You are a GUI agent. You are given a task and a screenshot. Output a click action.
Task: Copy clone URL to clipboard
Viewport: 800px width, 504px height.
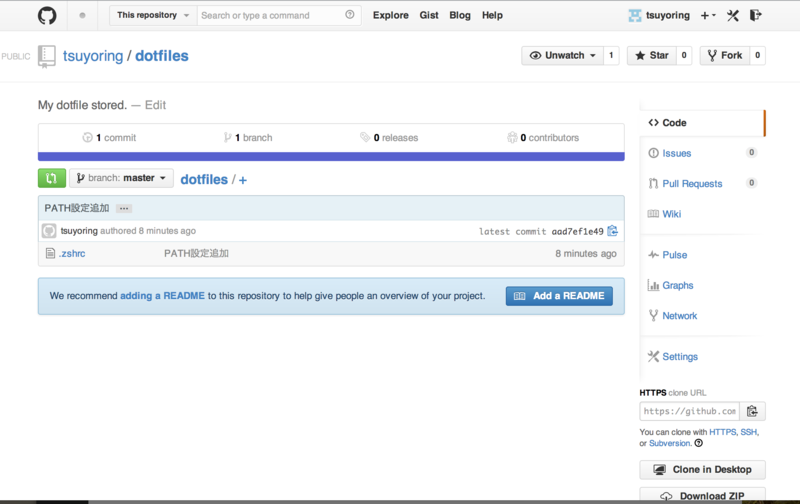coord(752,411)
